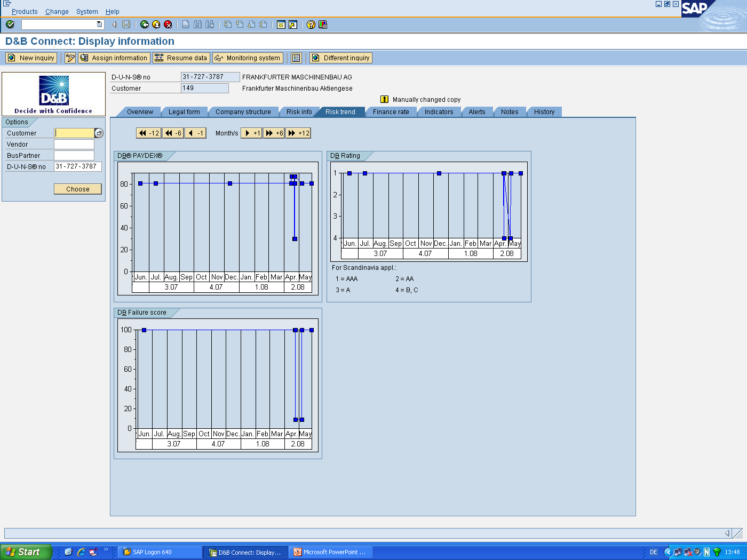Switch to the Indicators tab
Viewport: 747px width, 560px height.
click(x=439, y=112)
